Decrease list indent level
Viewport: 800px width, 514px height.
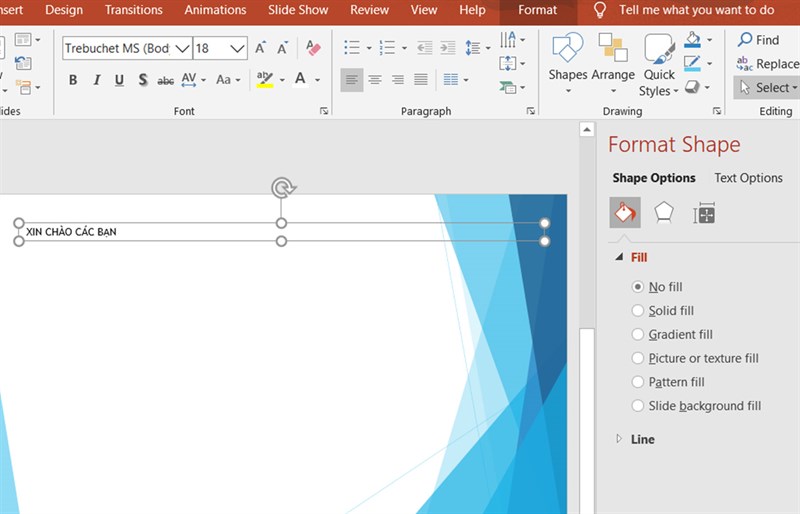pos(425,48)
